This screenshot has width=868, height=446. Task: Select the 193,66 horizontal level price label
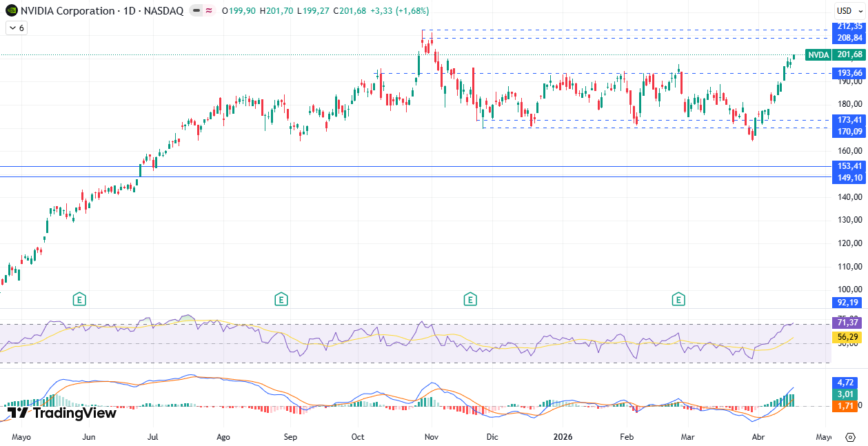848,73
